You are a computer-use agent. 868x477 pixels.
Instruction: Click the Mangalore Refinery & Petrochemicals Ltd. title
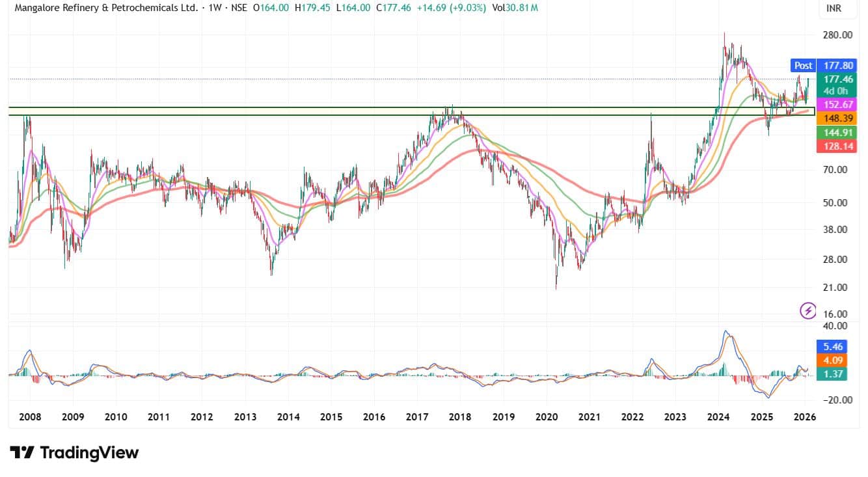point(105,8)
